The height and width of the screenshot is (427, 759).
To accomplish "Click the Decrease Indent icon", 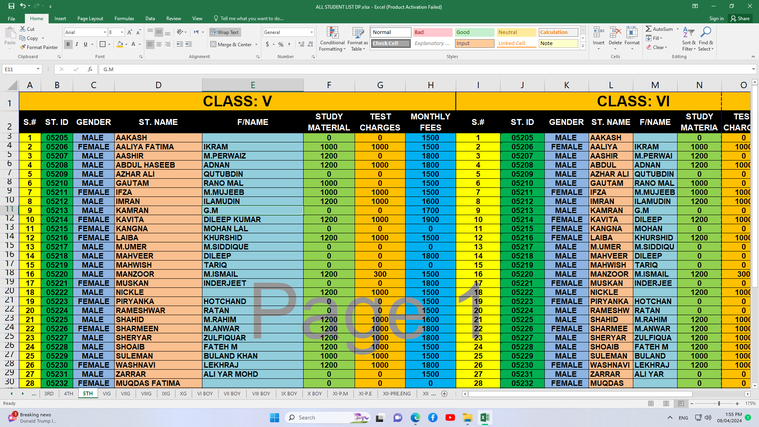I will (180, 44).
